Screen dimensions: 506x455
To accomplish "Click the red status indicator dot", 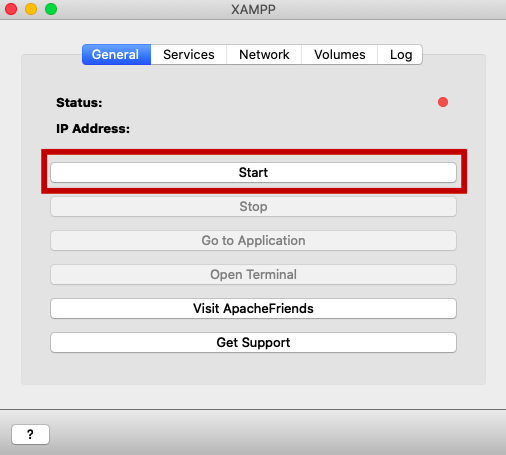I will tap(443, 102).
